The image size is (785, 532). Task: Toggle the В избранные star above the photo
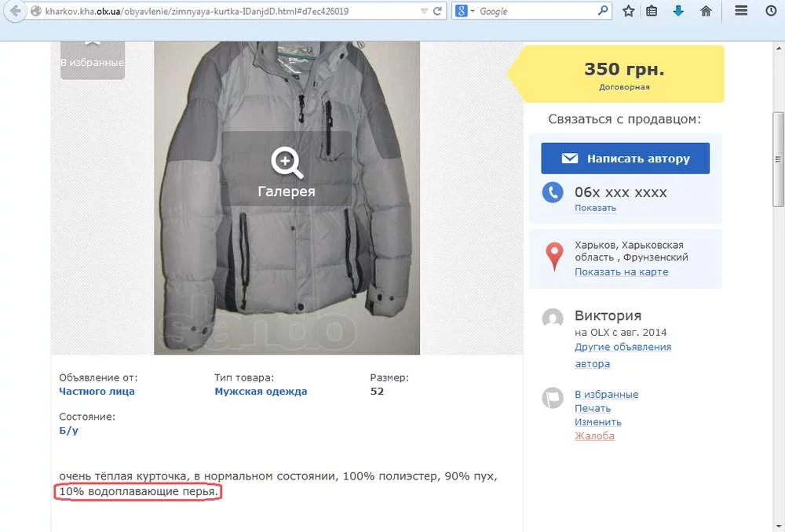coord(92,55)
